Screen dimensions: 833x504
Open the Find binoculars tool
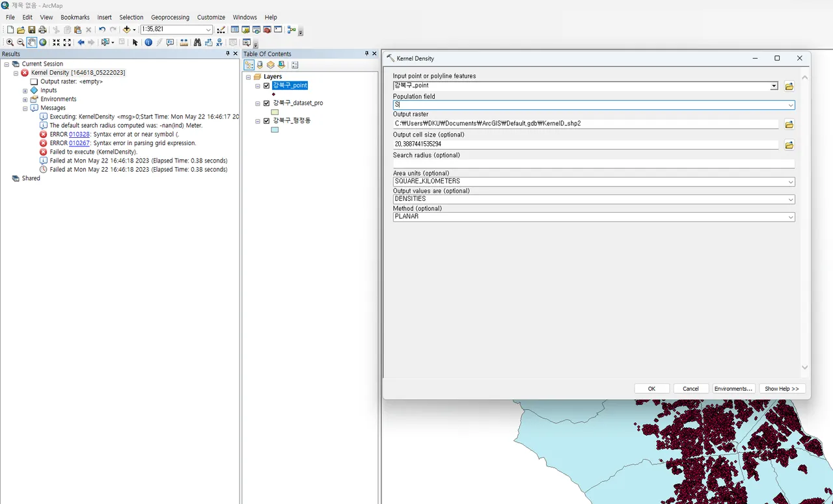pos(197,42)
